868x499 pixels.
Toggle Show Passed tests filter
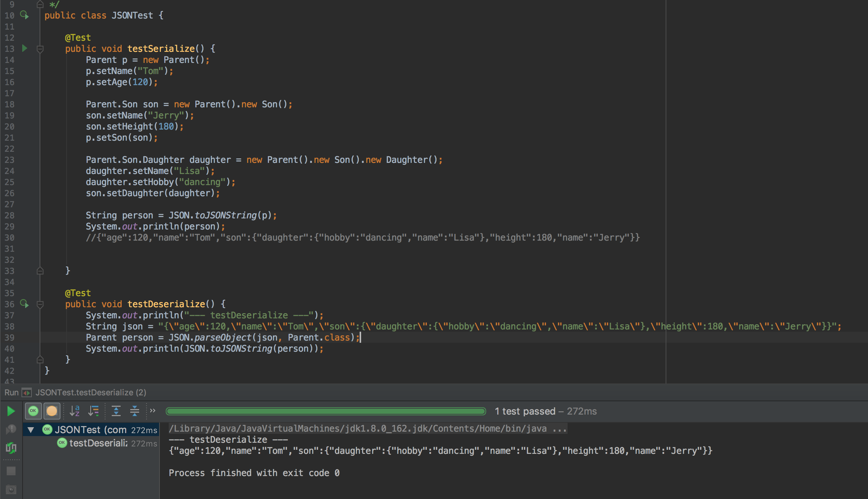[33, 411]
